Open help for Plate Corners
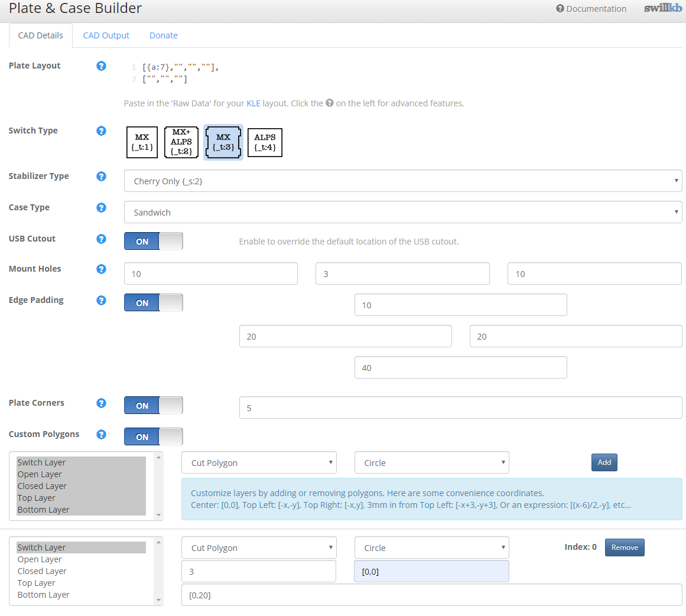This screenshot has height=616, width=686. click(x=101, y=403)
